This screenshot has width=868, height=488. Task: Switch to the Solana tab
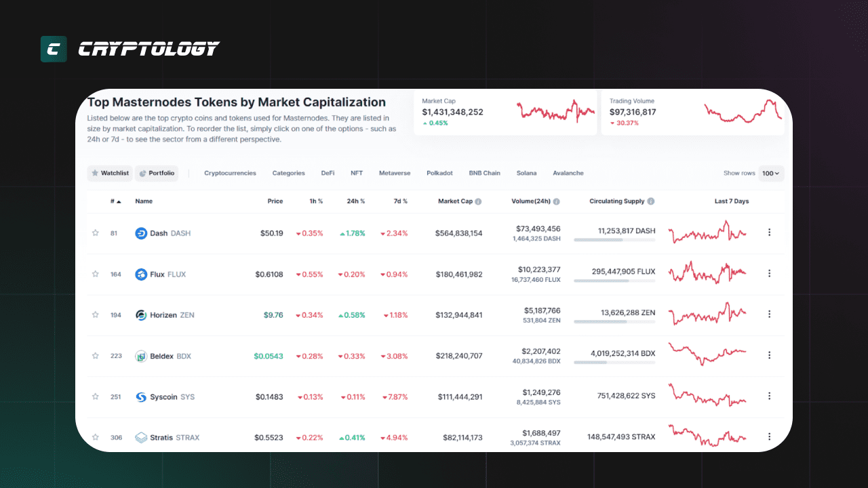(x=526, y=174)
